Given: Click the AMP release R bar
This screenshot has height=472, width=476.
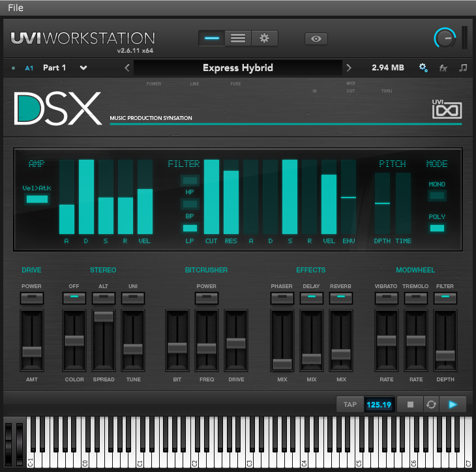Looking at the screenshot, I should pyautogui.click(x=125, y=197).
